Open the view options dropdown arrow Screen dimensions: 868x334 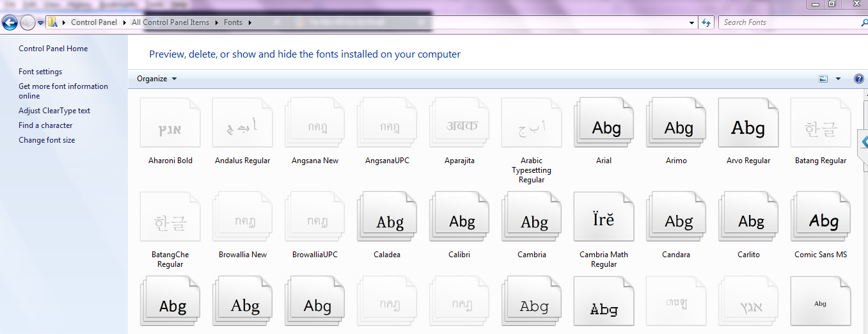tap(838, 79)
